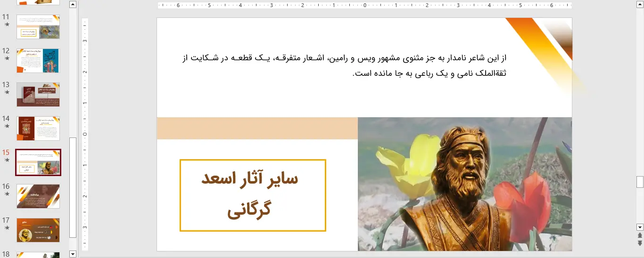The height and width of the screenshot is (258, 644).
Task: Go to slide 16 thumbnail
Action: (38, 196)
